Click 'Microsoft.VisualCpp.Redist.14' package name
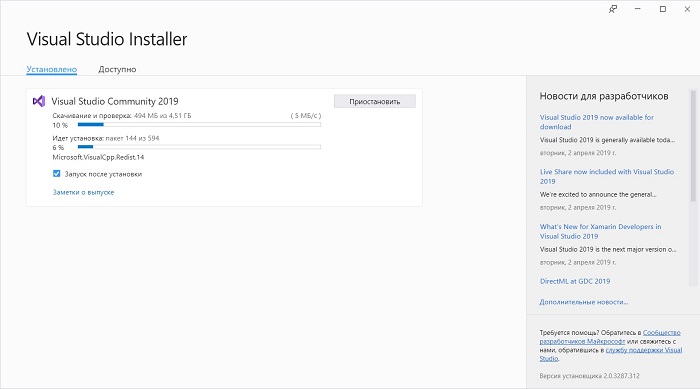This screenshot has width=700, height=389. (98, 157)
